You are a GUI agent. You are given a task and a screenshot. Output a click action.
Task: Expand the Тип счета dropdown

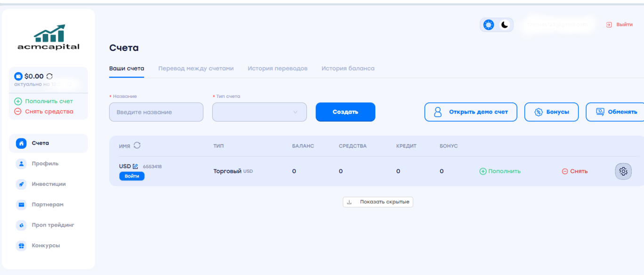pos(259,112)
